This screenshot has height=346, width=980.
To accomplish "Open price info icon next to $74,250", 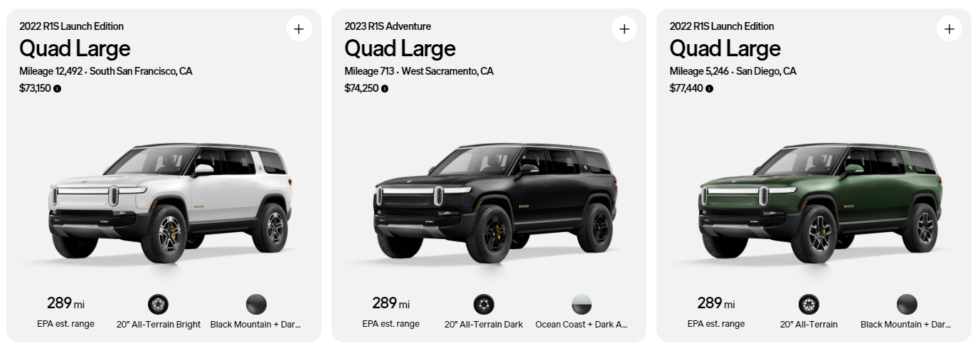I will point(385,89).
